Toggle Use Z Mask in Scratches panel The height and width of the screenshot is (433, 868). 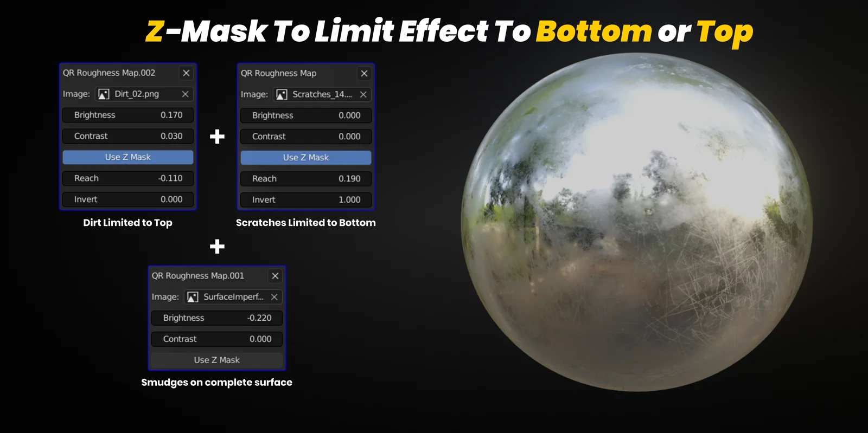click(306, 158)
